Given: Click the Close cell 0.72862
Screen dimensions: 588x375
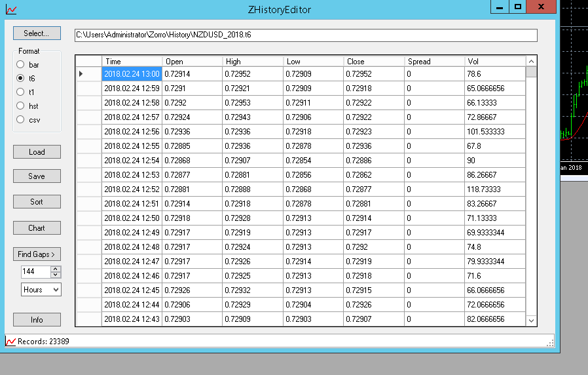Looking at the screenshot, I should [374, 175].
